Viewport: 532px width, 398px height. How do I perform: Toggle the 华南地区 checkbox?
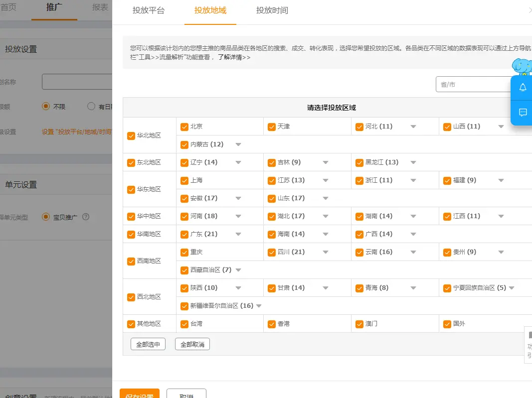[131, 234]
